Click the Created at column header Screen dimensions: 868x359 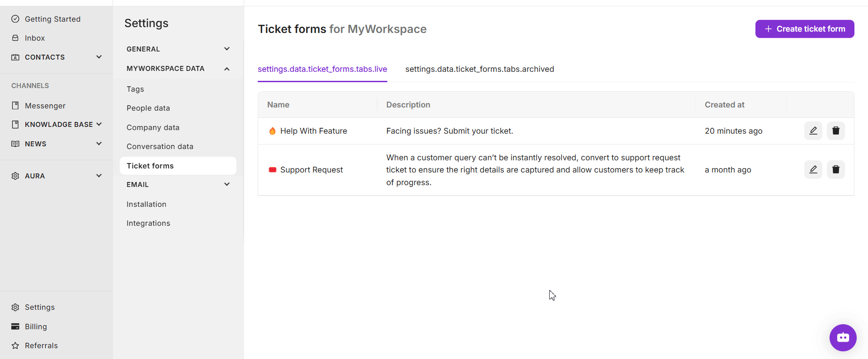point(724,105)
